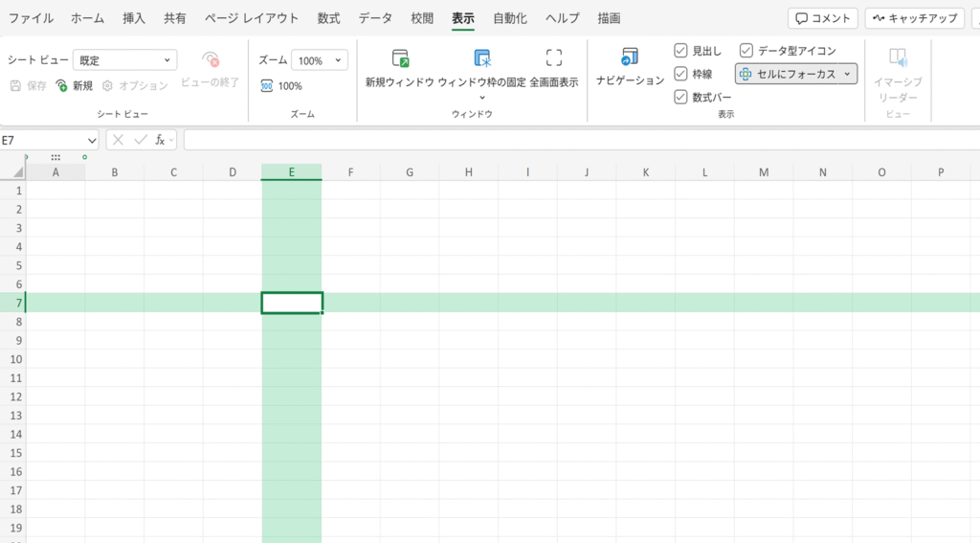Click the コメント button
The image size is (980, 543).
823,18
